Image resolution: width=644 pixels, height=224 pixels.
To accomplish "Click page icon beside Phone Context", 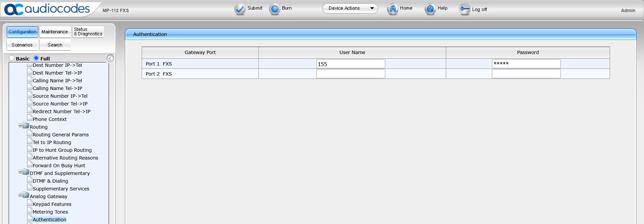I will 30,119.
